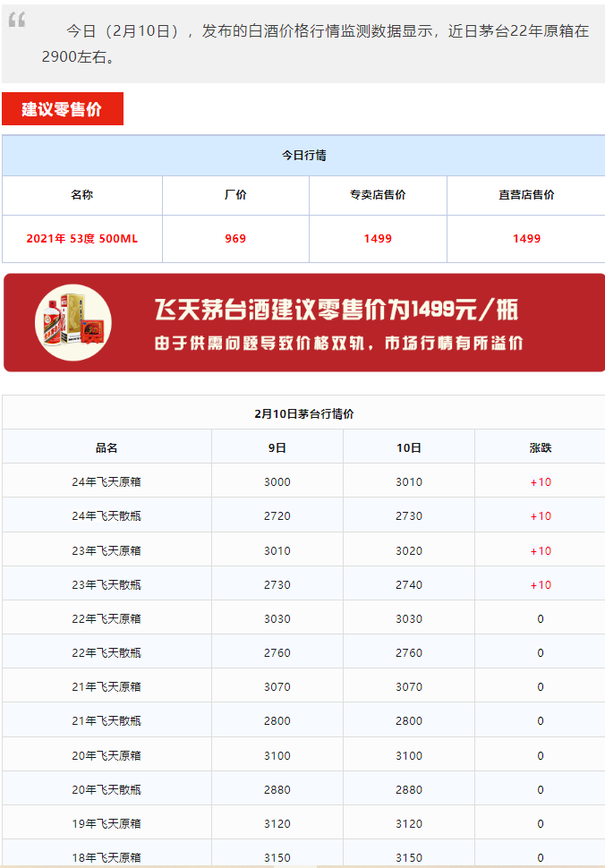The image size is (605, 868).
Task: Select the 23年飞天原箱 row name
Action: coord(107,551)
